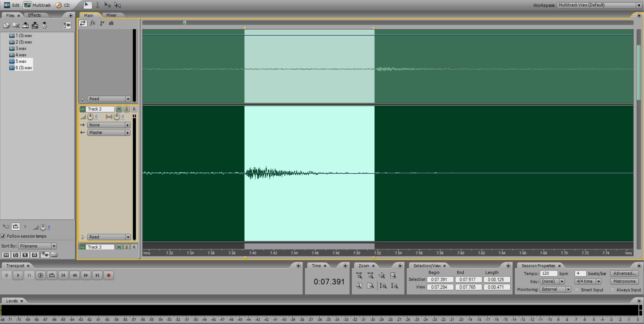Solo Track 2

pos(127,109)
